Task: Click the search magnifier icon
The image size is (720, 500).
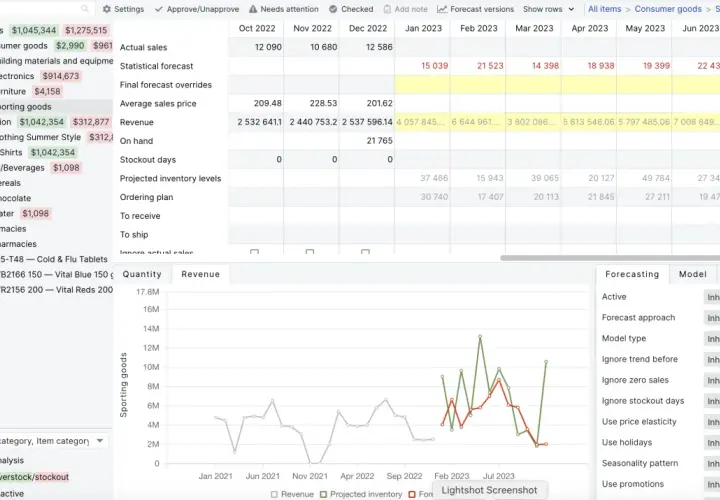Action: coord(85,9)
